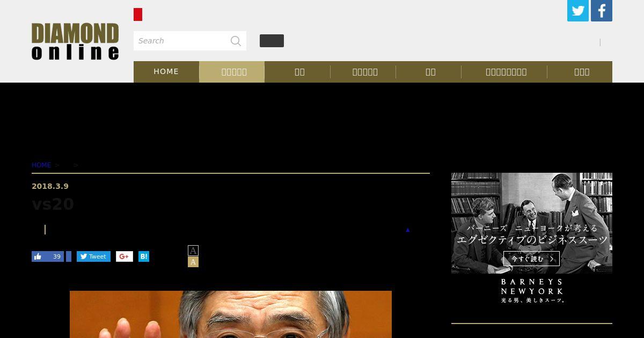This screenshot has width=644, height=338.
Task: Click the Facebook like button showing 39
Action: pos(48,256)
